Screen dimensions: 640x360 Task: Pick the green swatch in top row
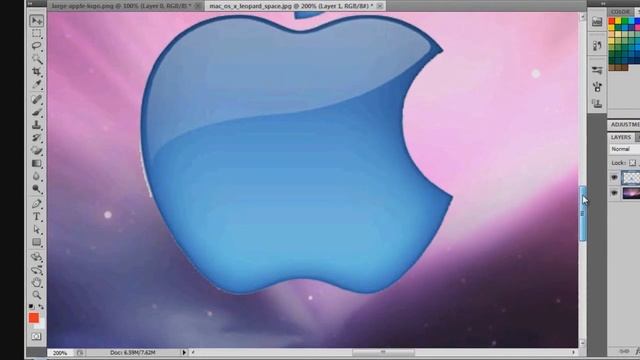coord(624,21)
